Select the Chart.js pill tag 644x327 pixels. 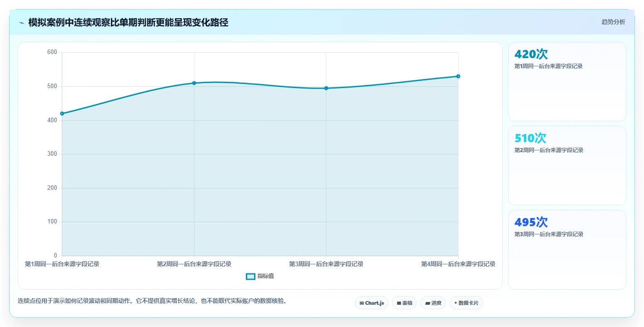point(372,303)
